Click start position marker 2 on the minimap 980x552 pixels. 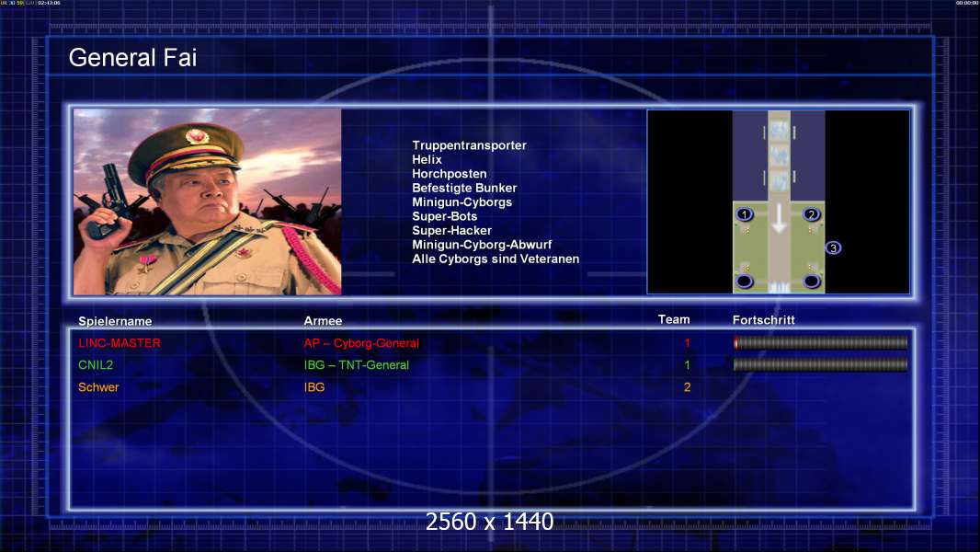tap(811, 214)
